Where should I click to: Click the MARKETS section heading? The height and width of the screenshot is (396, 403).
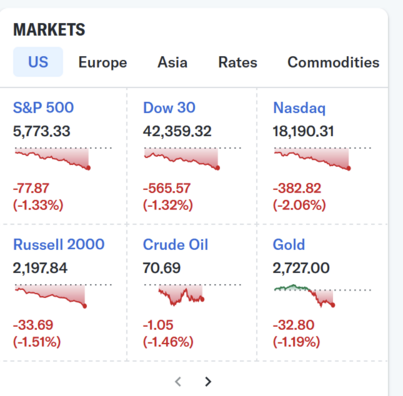(49, 30)
